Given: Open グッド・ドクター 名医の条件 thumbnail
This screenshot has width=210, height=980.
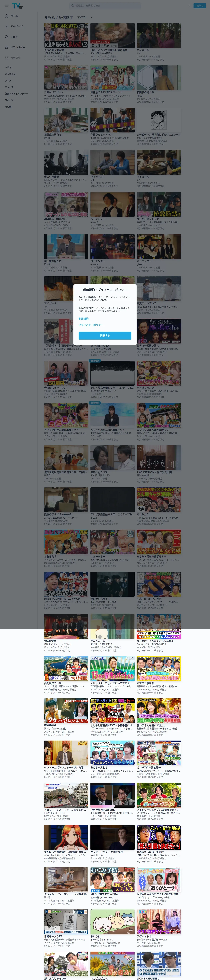Looking at the screenshot, I should click(x=112, y=838).
